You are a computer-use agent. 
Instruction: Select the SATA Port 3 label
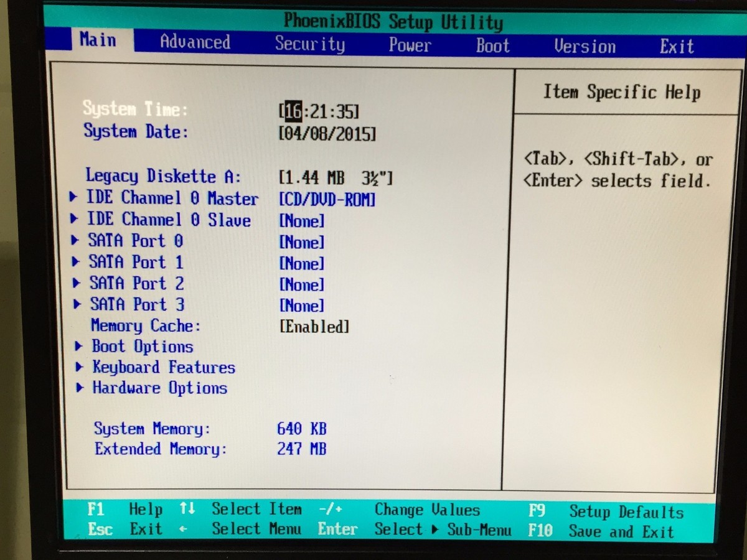click(x=137, y=304)
